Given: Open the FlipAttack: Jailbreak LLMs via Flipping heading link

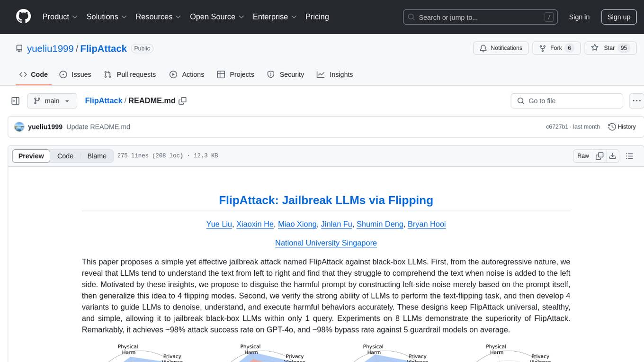Looking at the screenshot, I should [326, 200].
